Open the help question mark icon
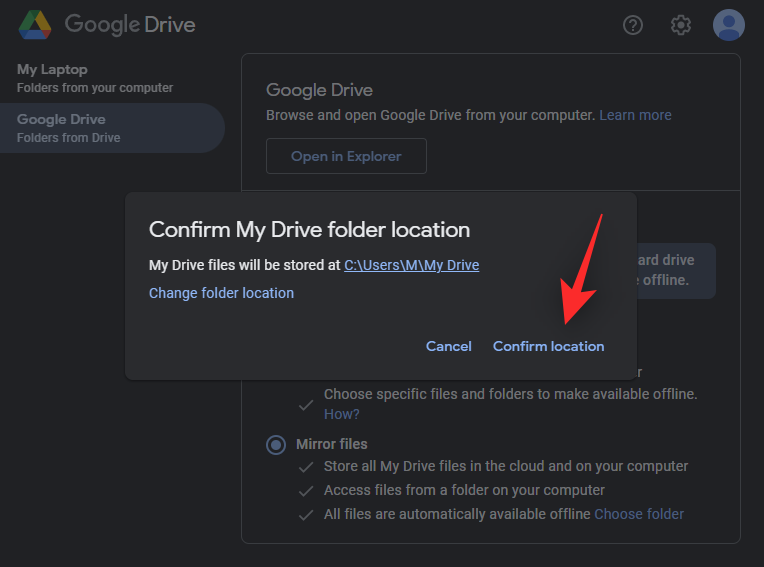764x567 pixels. (x=633, y=25)
